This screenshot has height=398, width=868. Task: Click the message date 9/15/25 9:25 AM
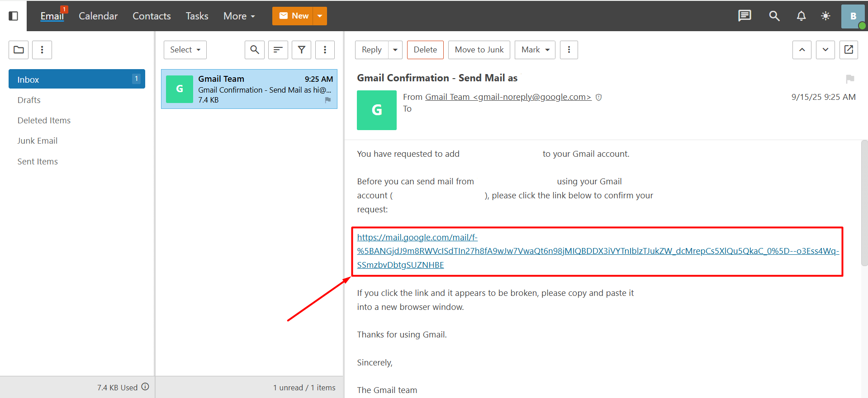point(823,97)
